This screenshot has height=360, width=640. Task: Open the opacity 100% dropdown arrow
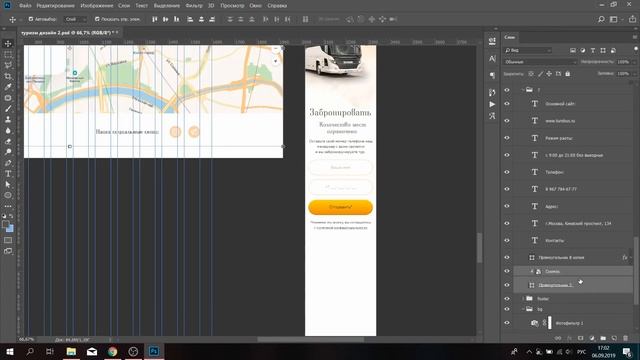point(633,62)
